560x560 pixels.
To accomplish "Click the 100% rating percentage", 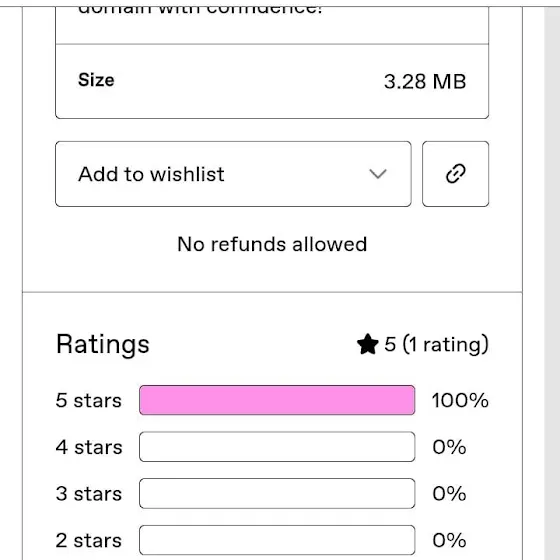I will click(460, 400).
